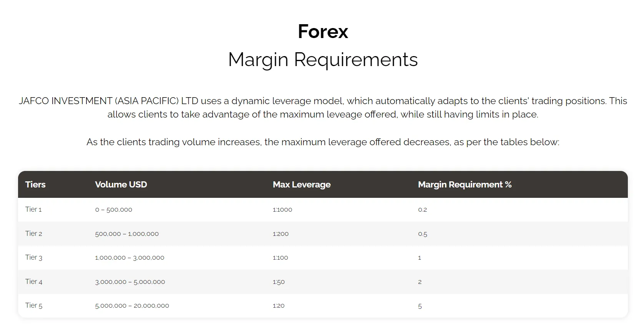Click the 0 – 500,000 volume cell
The width and height of the screenshot is (644, 325).
pos(114,210)
